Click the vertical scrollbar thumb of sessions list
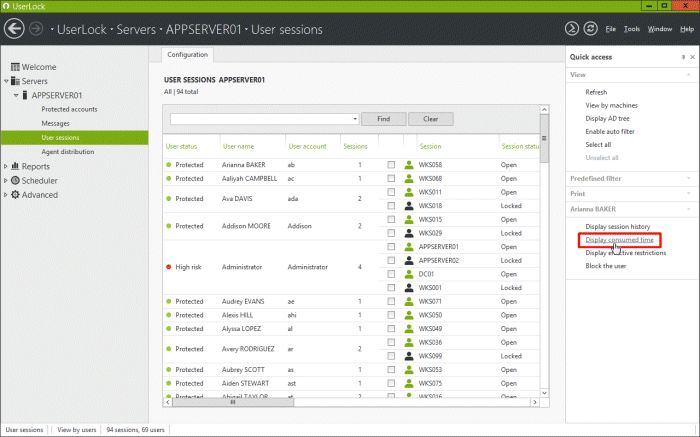Image resolution: width=700 pixels, height=437 pixels. tap(544, 138)
